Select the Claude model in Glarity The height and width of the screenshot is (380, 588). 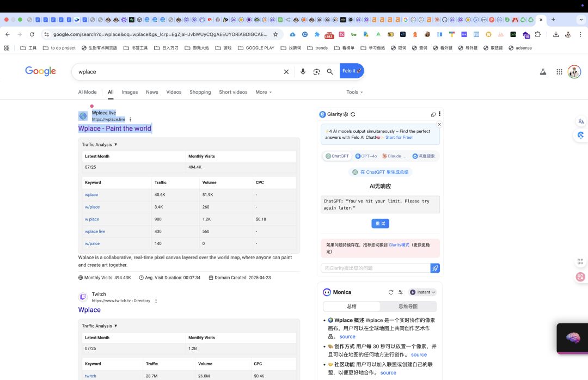(394, 156)
